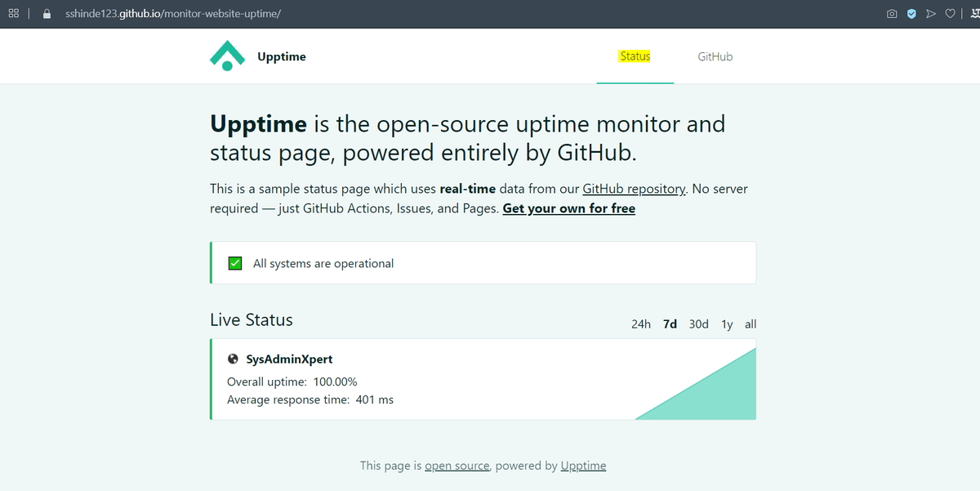980x491 pixels.
Task: Switch uptime view to 30d
Action: 698,324
